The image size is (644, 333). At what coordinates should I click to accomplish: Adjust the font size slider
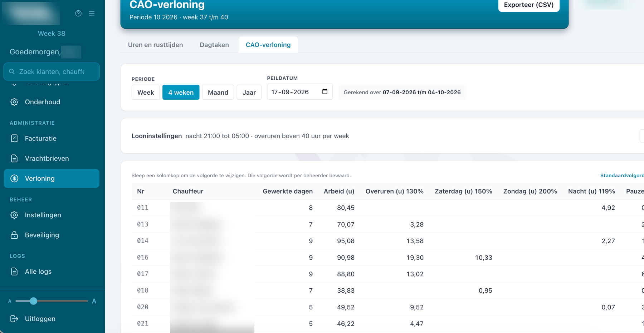52,301
